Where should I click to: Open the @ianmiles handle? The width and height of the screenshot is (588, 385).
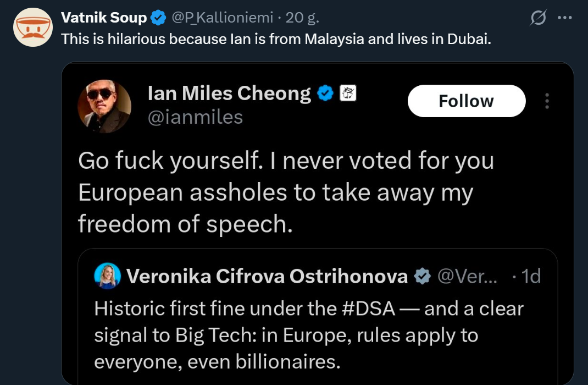(195, 117)
